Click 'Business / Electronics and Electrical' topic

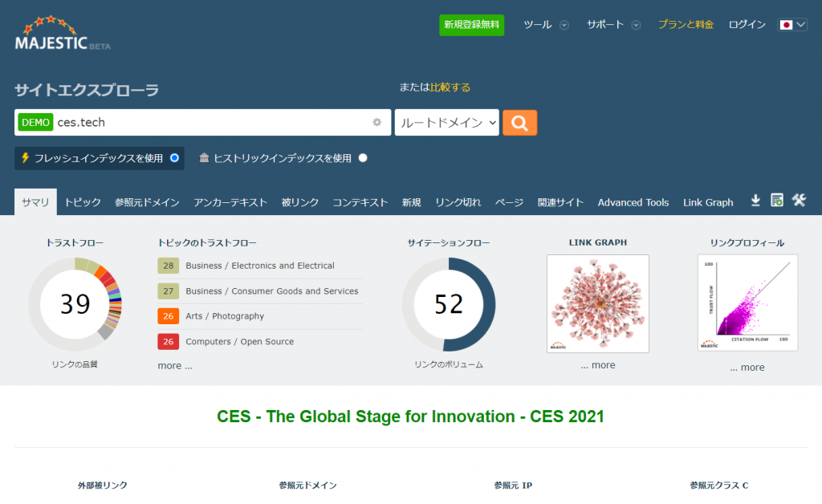coord(260,266)
